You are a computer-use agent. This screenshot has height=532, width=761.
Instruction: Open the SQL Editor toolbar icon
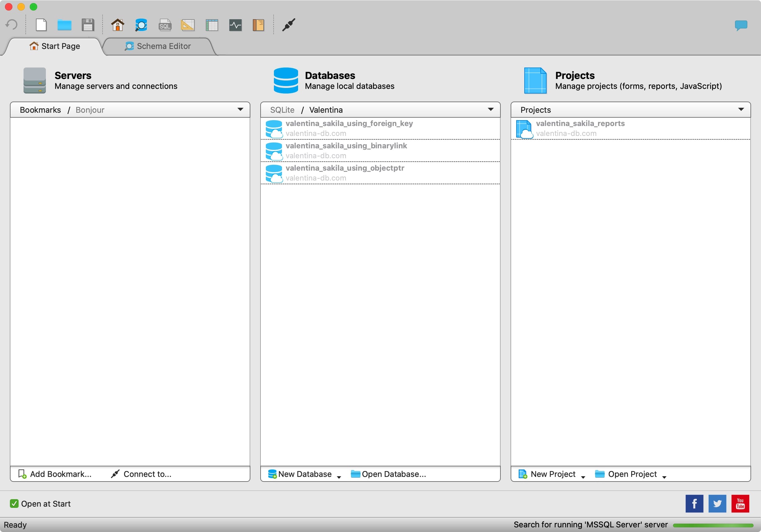165,25
